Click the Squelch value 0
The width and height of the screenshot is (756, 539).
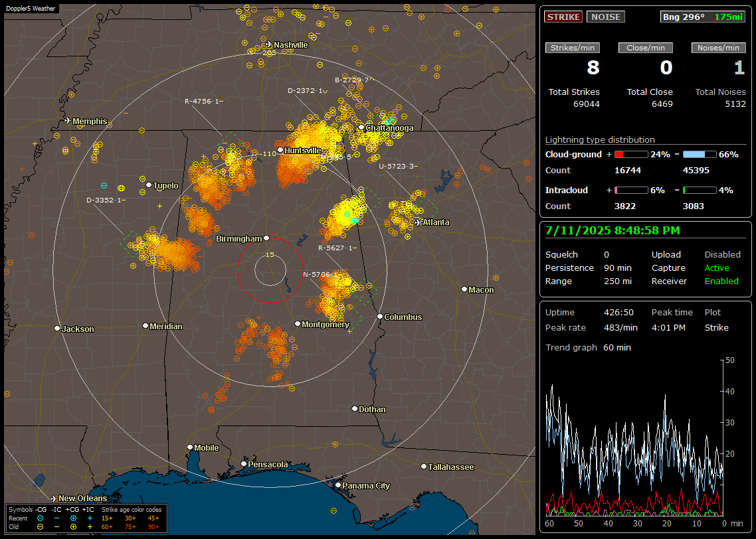[607, 255]
